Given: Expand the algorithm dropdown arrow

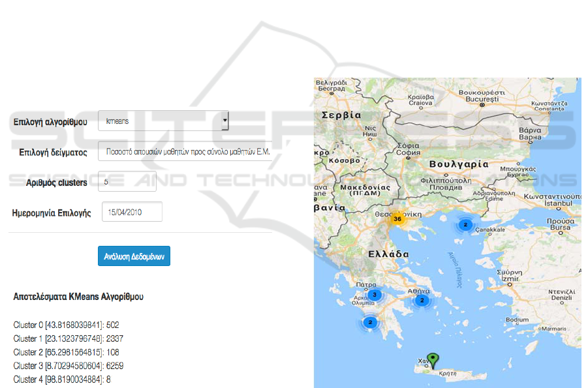Looking at the screenshot, I should 224,121.
